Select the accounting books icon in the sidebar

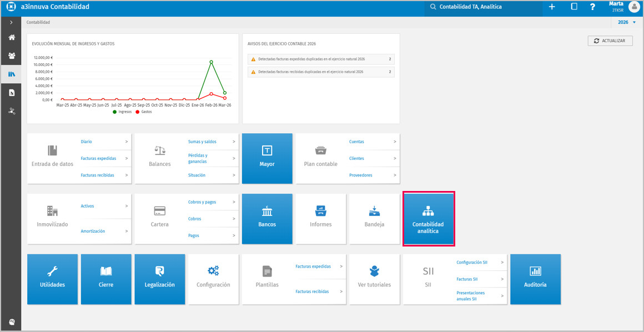[12, 74]
